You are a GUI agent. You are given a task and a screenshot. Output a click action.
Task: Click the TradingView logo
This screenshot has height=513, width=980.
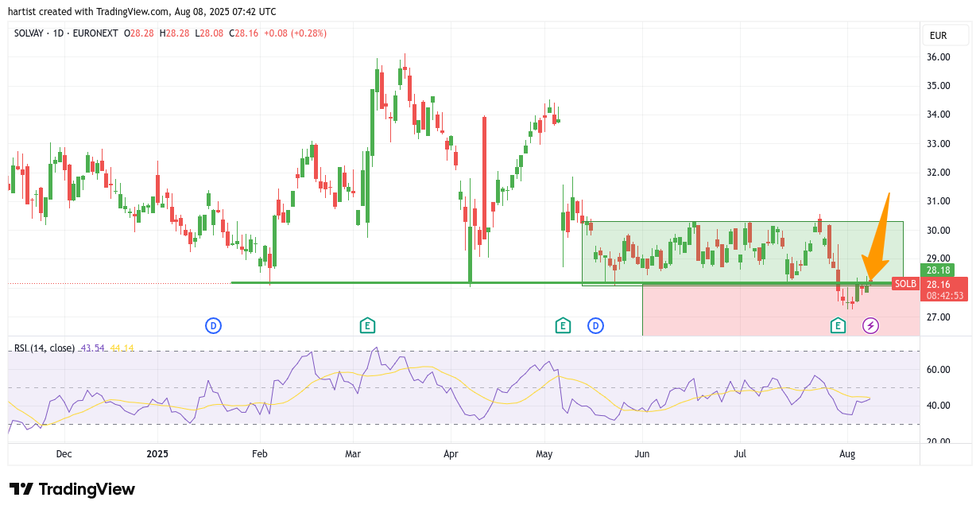click(x=72, y=489)
